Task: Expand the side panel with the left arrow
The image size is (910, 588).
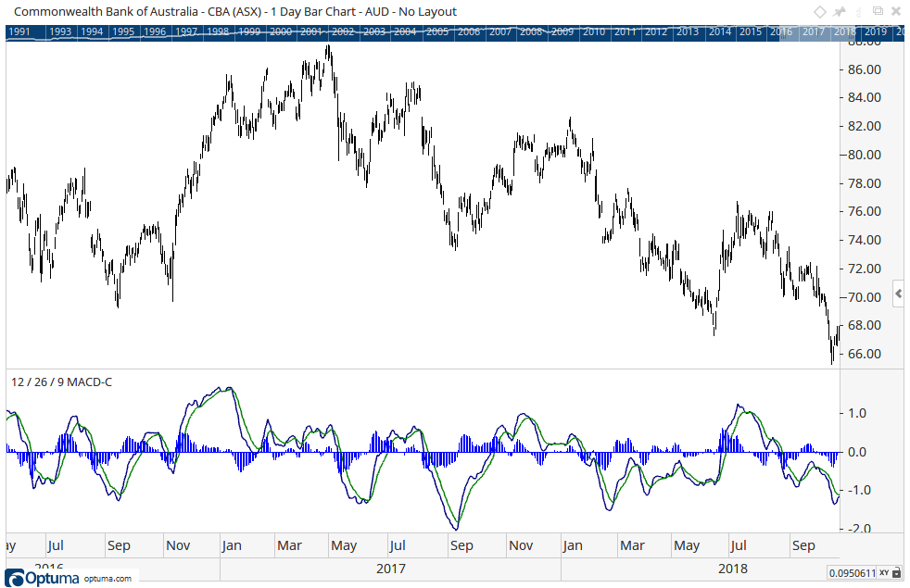Action: coord(899,294)
